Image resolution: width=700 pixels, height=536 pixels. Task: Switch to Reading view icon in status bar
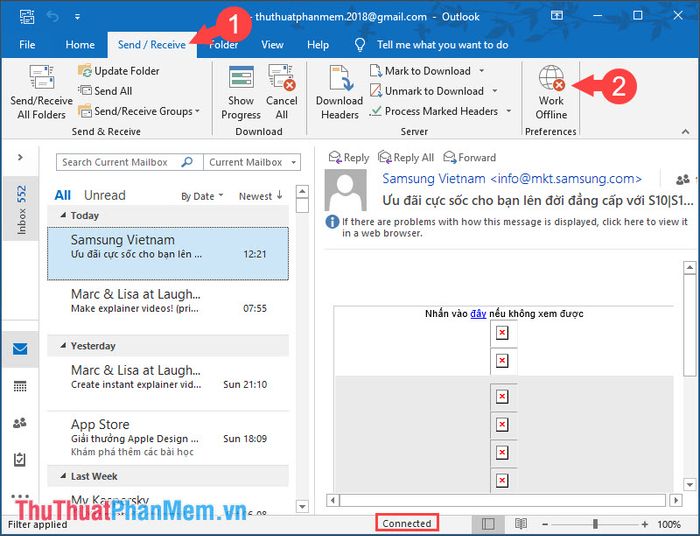click(x=521, y=524)
